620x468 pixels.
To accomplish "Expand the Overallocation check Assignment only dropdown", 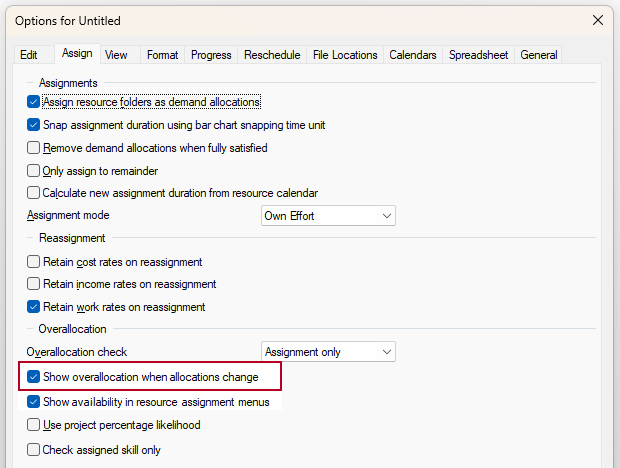I will 328,352.
